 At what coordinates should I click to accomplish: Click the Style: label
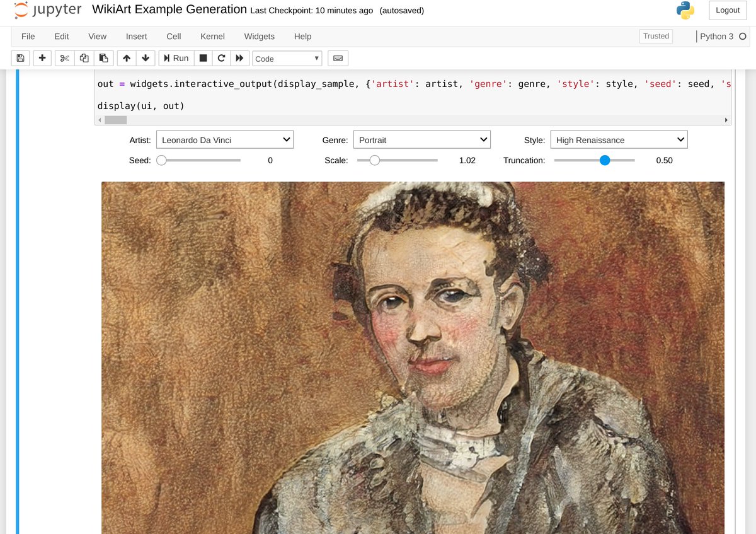tap(535, 140)
